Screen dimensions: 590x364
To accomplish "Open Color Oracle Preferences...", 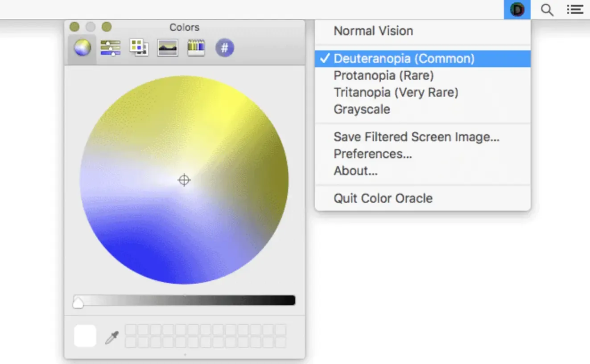I will click(372, 154).
